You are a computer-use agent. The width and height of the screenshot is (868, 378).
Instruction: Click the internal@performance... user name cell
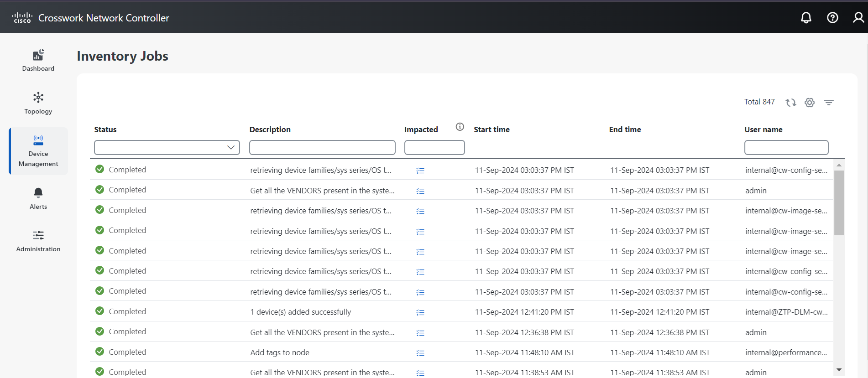click(786, 352)
